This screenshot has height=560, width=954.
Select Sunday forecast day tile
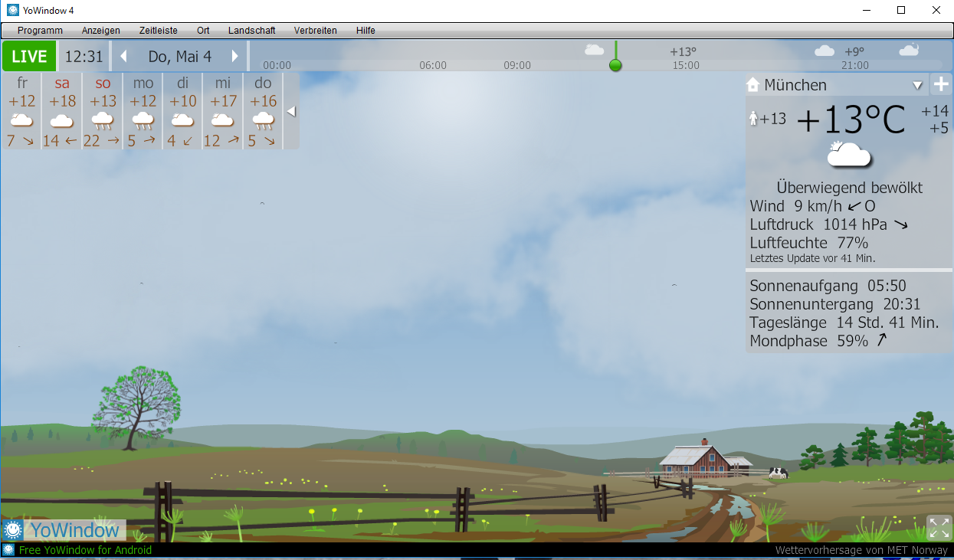pos(103,111)
